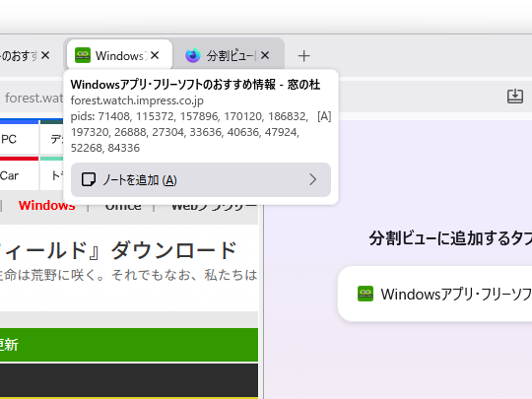Switch to the 分割ビュー tab

(228, 55)
